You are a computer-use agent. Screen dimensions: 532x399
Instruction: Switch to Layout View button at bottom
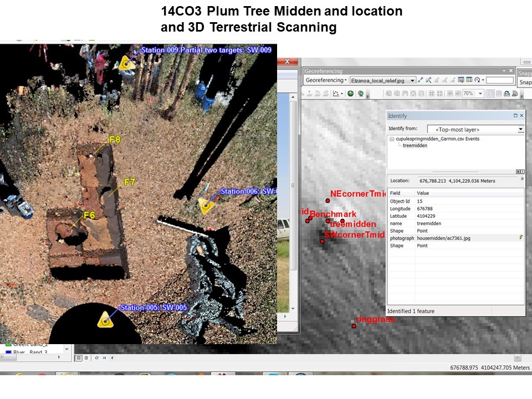87,357
